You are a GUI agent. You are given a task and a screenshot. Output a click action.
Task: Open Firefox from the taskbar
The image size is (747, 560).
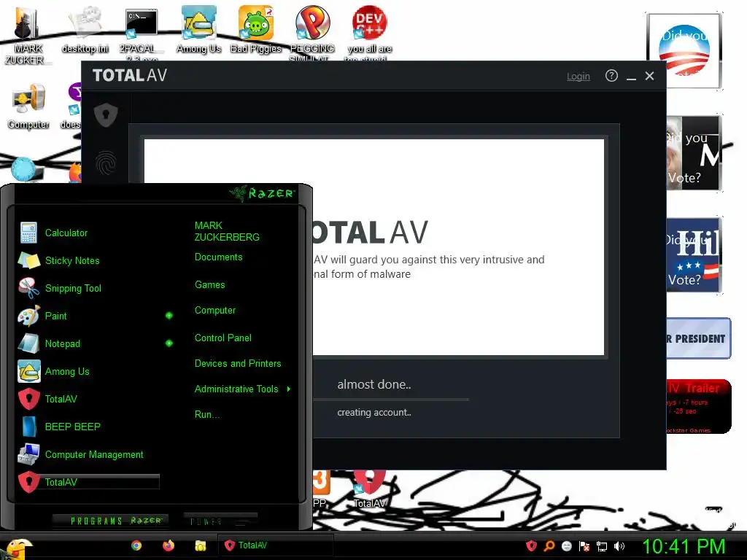[169, 545]
